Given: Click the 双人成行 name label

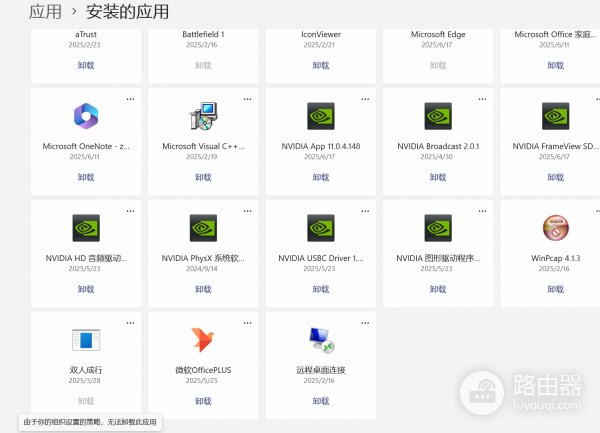Looking at the screenshot, I should point(86,370).
